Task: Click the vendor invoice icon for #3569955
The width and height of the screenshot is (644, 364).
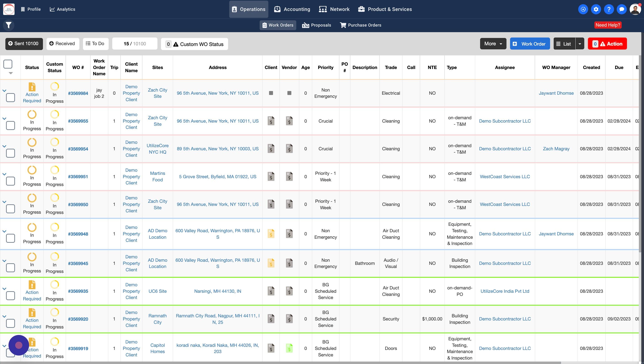Action: pyautogui.click(x=289, y=121)
